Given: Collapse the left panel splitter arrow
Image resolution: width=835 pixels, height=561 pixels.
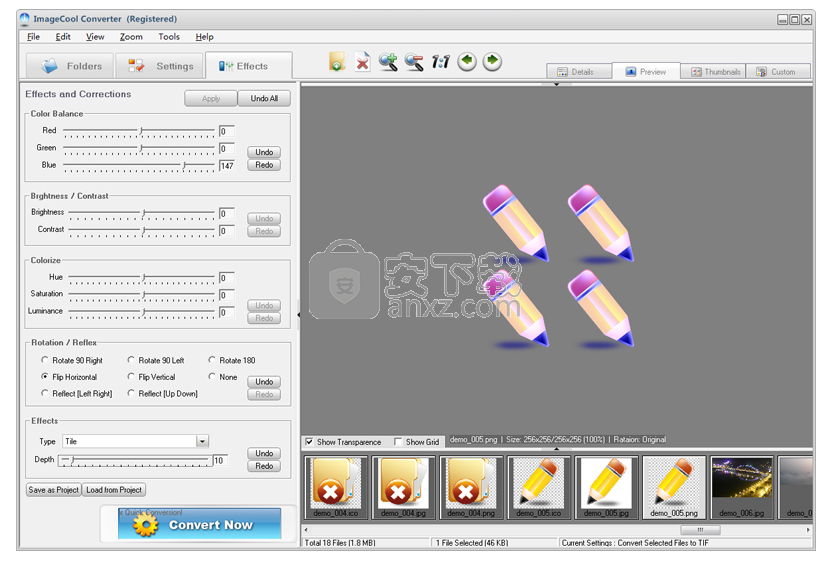Looking at the screenshot, I should [x=298, y=315].
